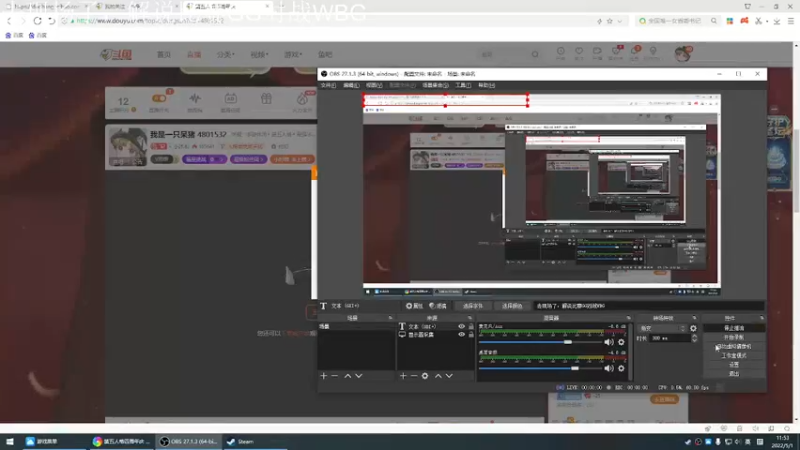Click the Windows Start button

(10, 441)
